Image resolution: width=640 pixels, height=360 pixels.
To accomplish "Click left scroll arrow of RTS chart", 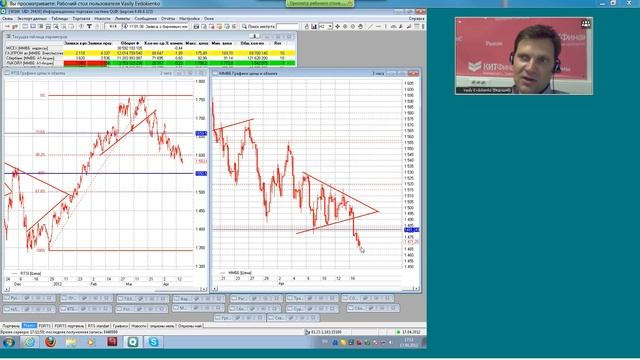I will 7,289.
